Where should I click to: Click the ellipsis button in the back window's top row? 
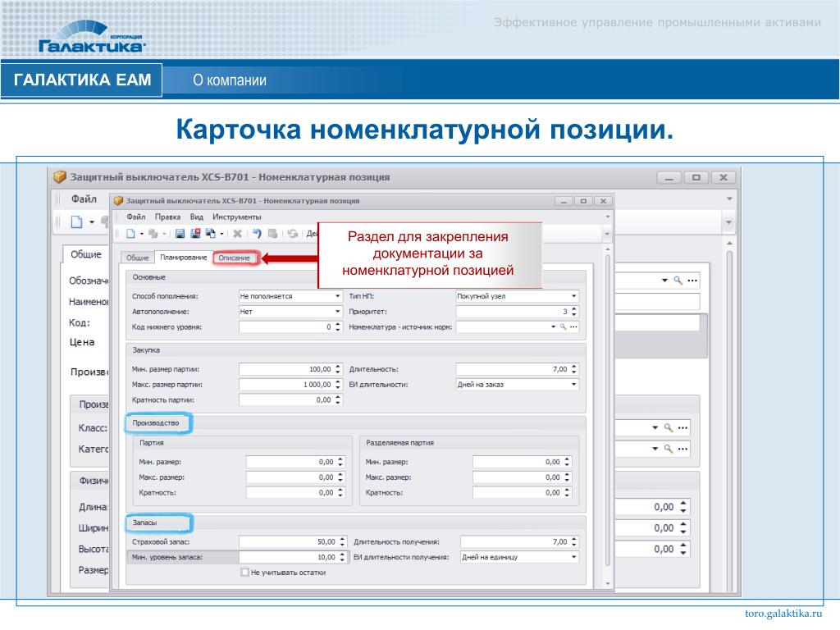point(692,281)
